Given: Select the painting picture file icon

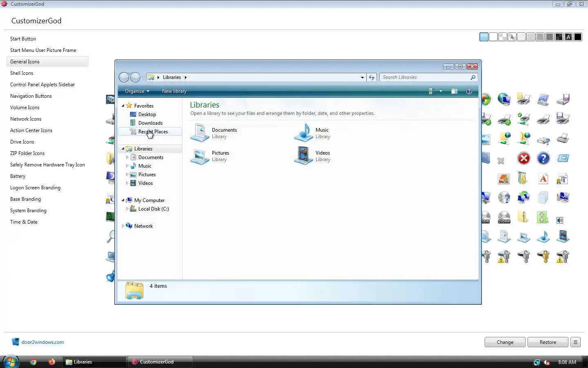Looking at the screenshot, I should pos(504,179).
